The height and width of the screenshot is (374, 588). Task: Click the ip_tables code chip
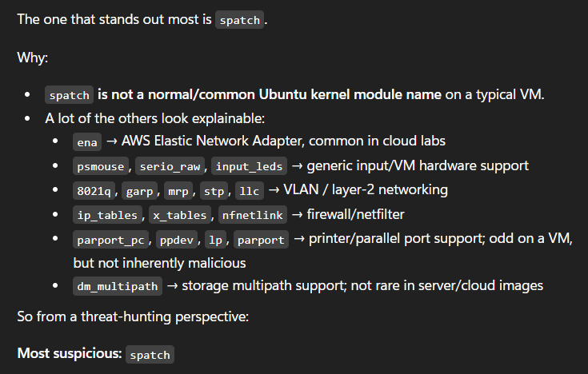click(x=108, y=215)
